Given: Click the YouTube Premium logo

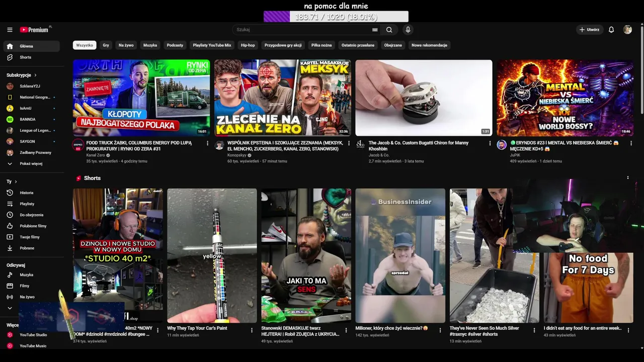Looking at the screenshot, I should (x=35, y=30).
